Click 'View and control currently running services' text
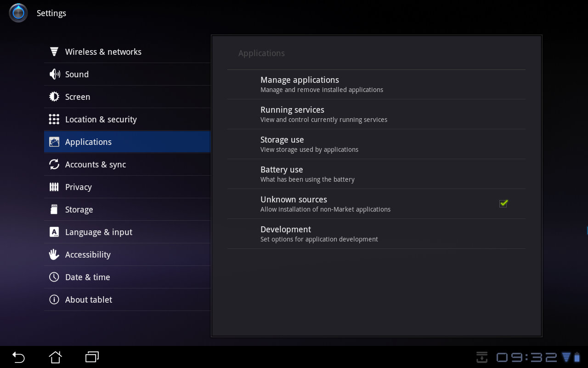Viewport: 588px width, 368px height. tap(324, 120)
